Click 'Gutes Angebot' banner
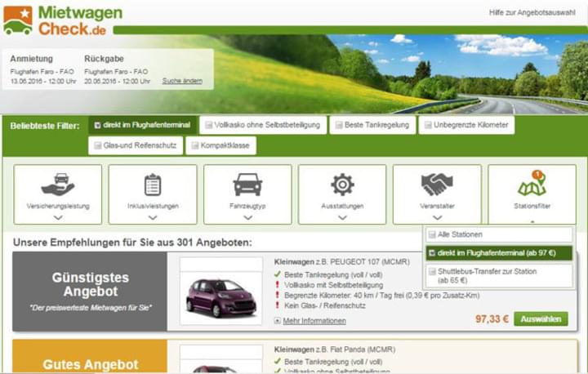This screenshot has width=588, height=374. 90,356
